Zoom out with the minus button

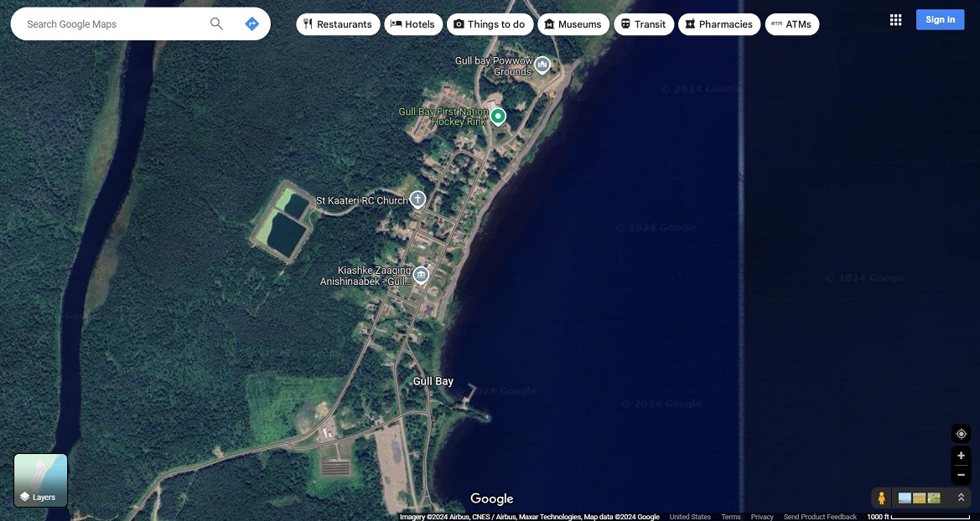pos(961,475)
